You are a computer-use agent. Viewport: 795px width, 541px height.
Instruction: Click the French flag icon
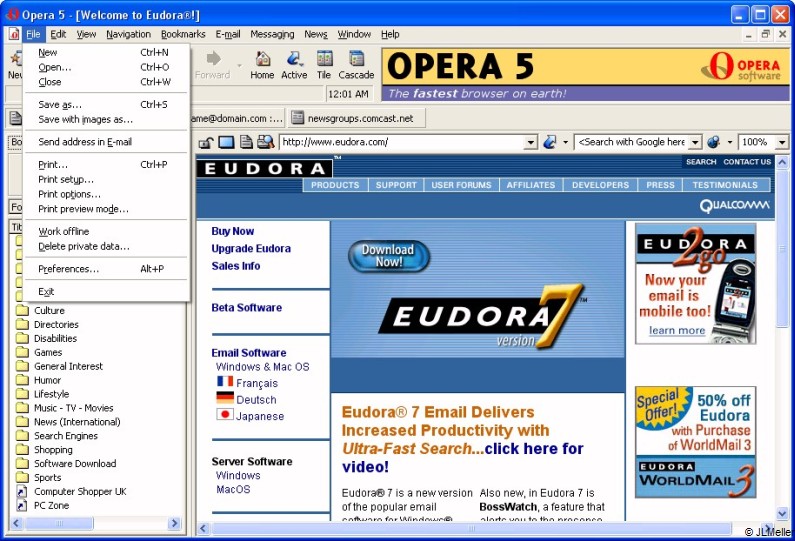click(x=225, y=381)
